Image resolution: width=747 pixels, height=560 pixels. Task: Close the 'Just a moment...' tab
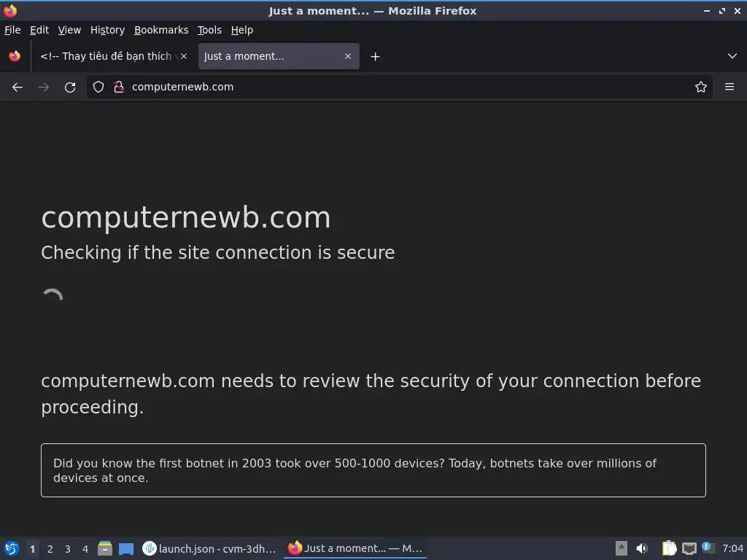348,56
